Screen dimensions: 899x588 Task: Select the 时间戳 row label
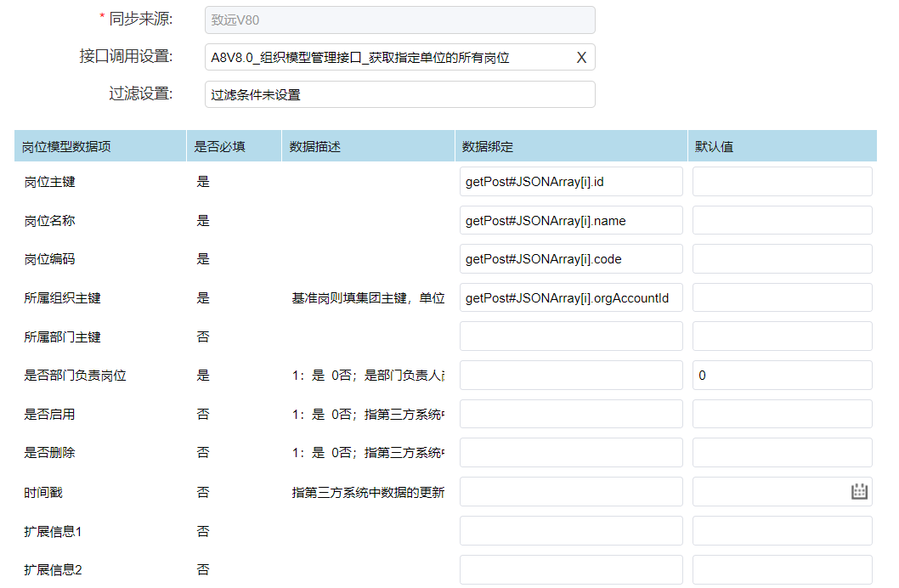point(43,492)
